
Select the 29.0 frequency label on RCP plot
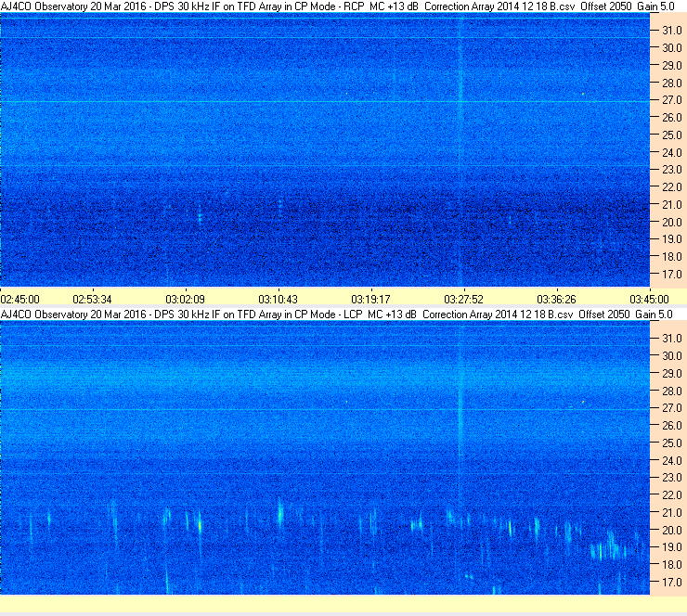coord(672,66)
